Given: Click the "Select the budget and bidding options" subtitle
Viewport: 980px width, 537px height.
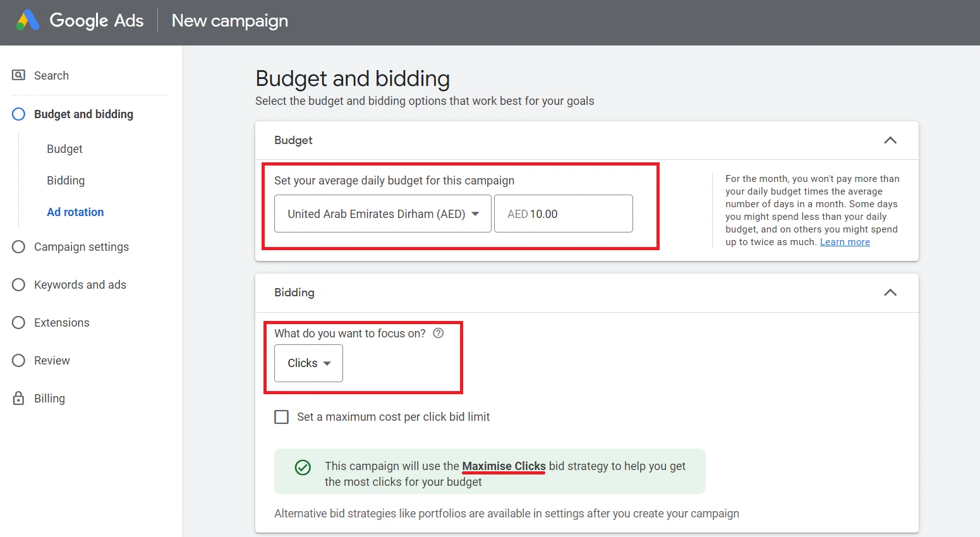Looking at the screenshot, I should click(425, 101).
